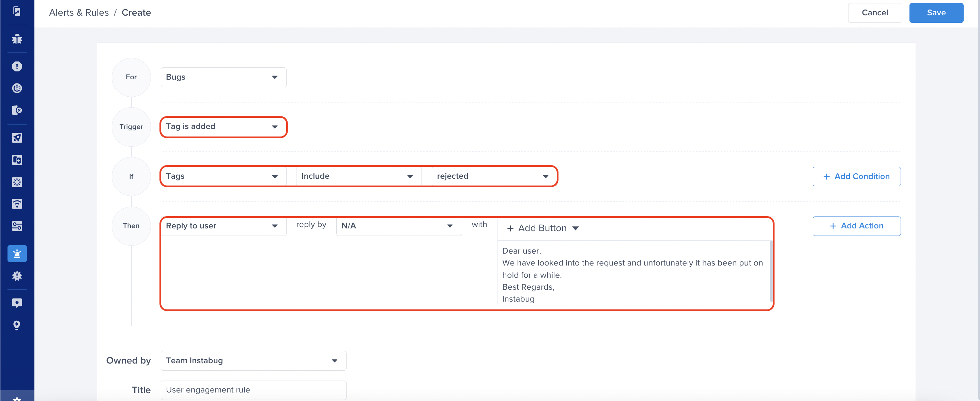Screen dimensions: 980x401
Task: Click the Add Button dropdown in reply editor
Action: pos(542,228)
